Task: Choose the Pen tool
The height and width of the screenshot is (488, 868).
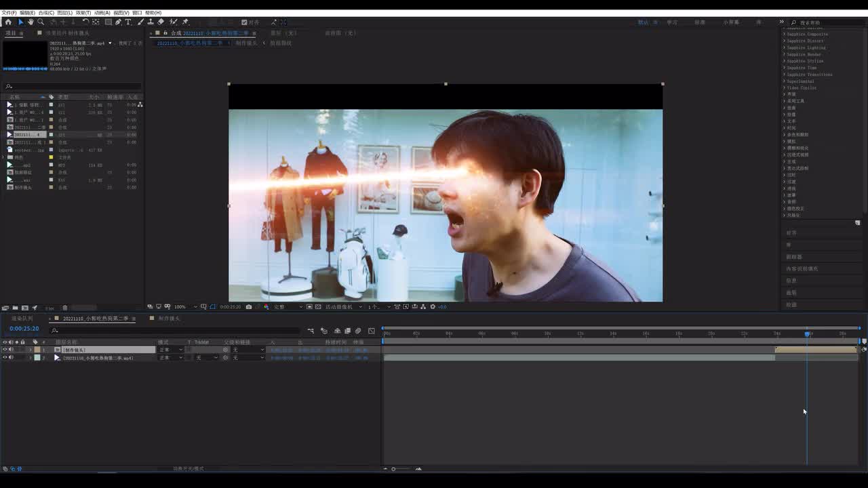Action: 118,22
